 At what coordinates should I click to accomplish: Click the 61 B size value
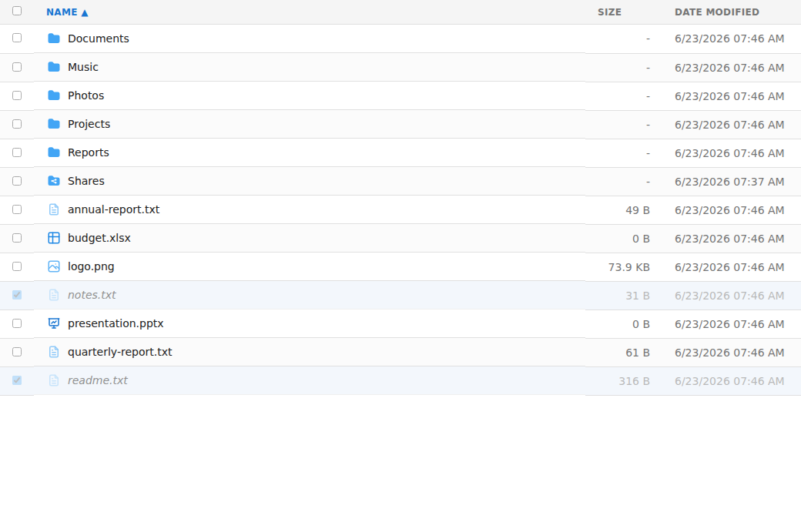click(638, 353)
